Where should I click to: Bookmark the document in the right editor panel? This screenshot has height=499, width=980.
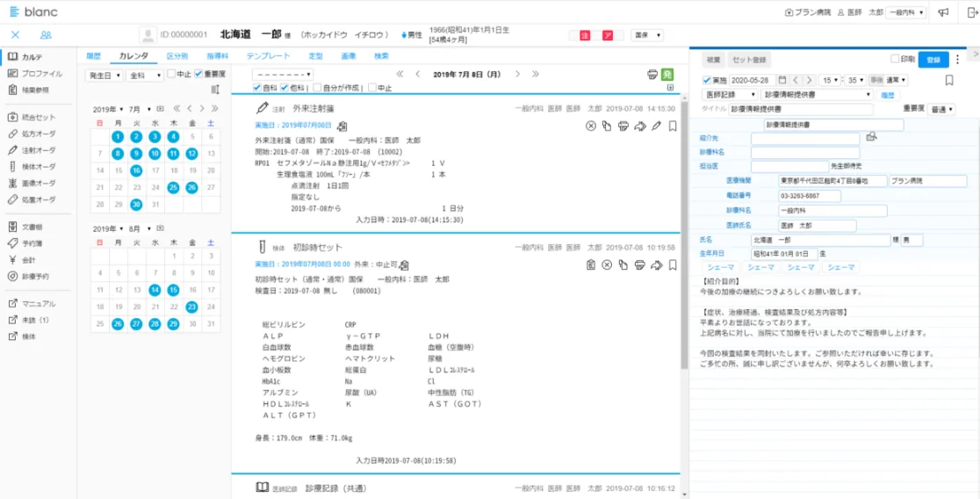[x=948, y=80]
